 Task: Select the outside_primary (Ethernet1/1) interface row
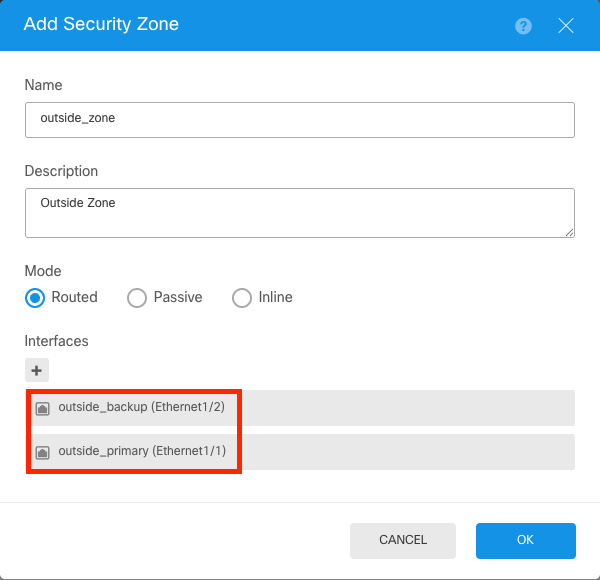point(300,452)
